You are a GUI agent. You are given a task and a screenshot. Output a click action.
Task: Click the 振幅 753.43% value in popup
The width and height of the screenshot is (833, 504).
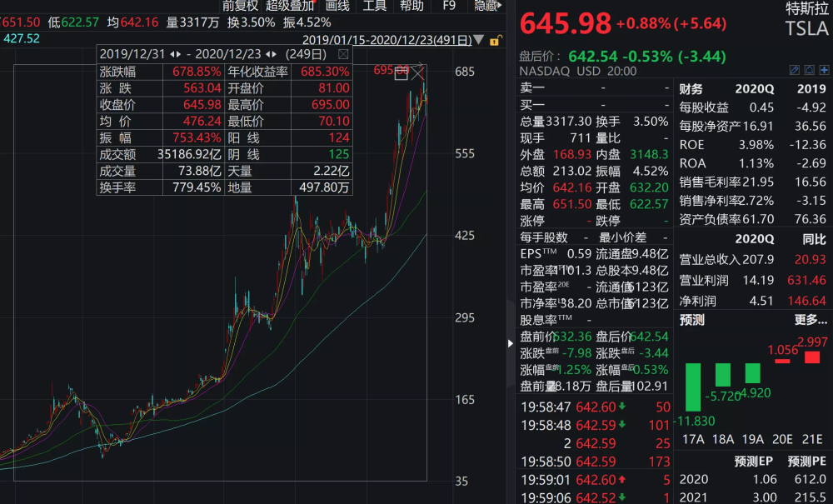(x=196, y=138)
